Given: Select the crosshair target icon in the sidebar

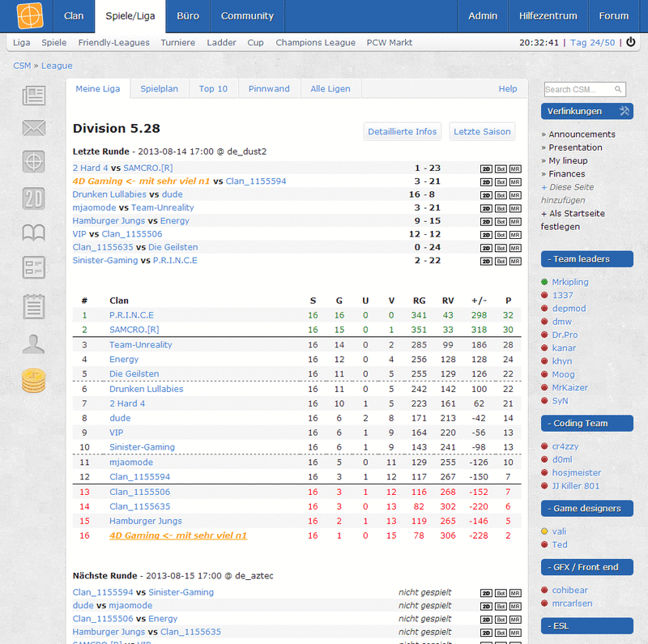Looking at the screenshot, I should [x=33, y=161].
